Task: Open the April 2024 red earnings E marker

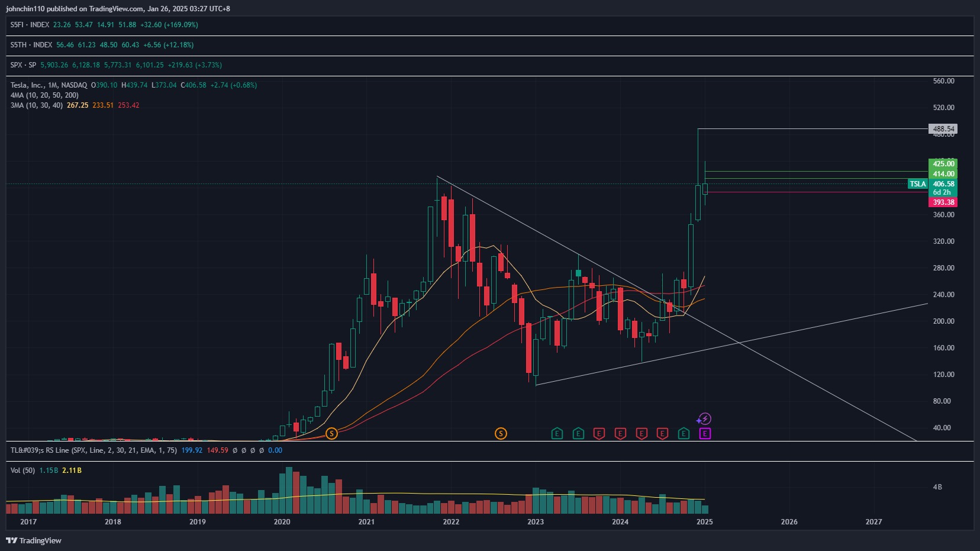Action: pos(641,434)
